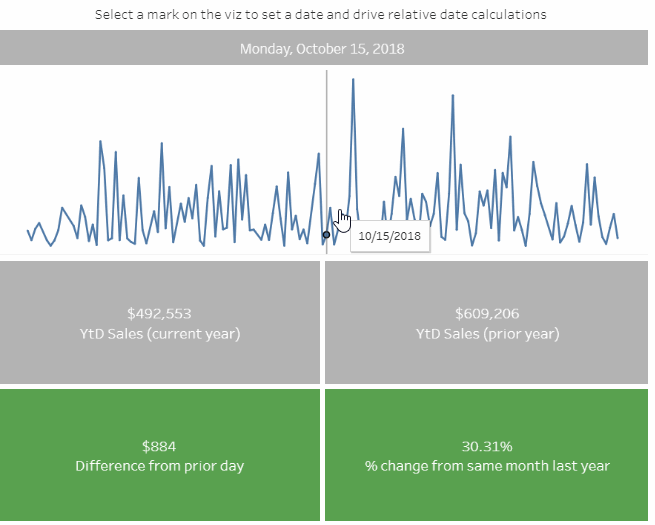Image resolution: width=655 pixels, height=525 pixels.
Task: Click the YtD Sales (prior year) label
Action: [x=487, y=334]
